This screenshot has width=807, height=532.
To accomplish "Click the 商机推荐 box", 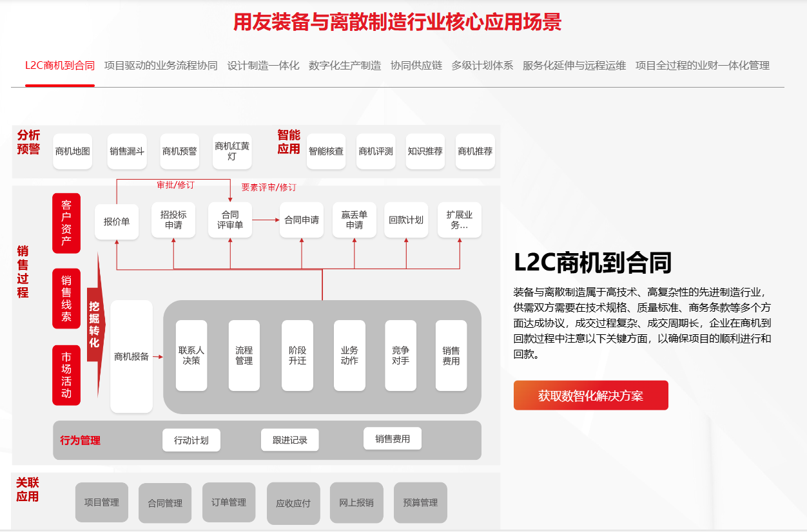I will (475, 151).
